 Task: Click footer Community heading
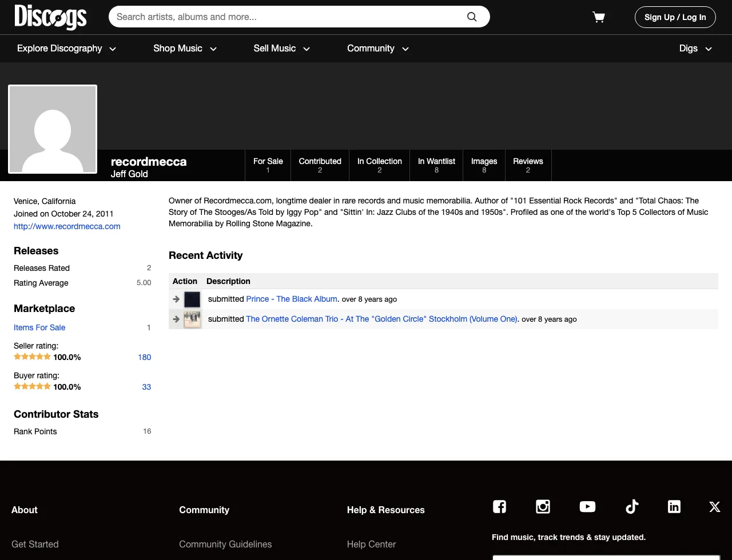[204, 510]
